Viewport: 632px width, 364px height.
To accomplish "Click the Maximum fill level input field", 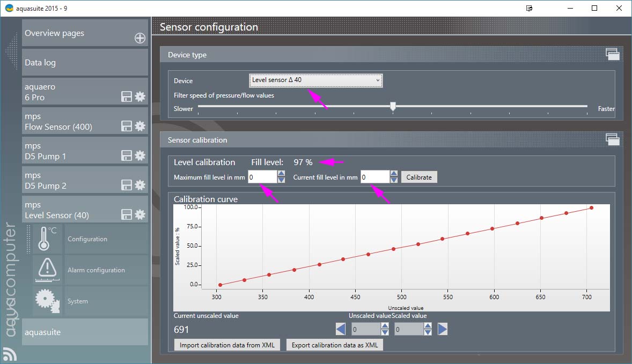I will [262, 177].
